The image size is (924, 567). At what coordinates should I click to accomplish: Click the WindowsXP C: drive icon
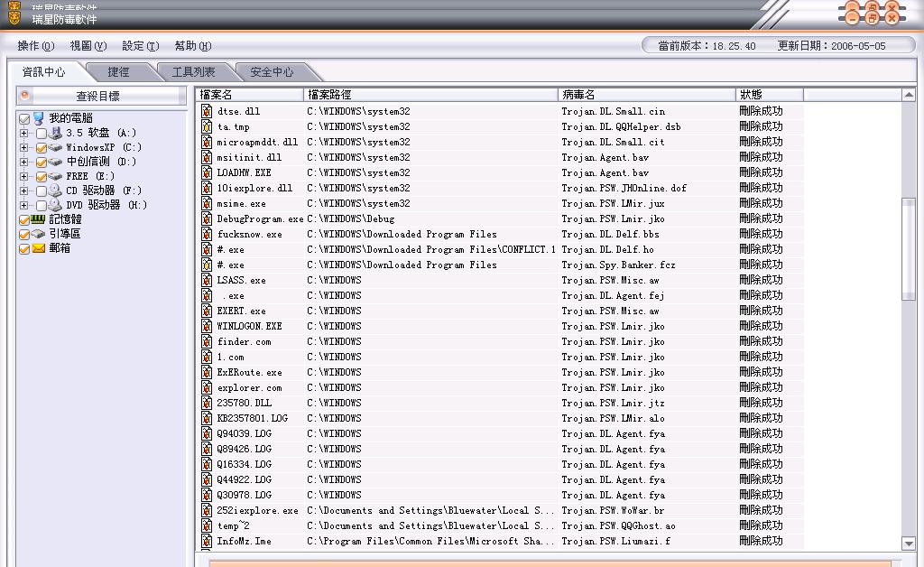[x=55, y=147]
